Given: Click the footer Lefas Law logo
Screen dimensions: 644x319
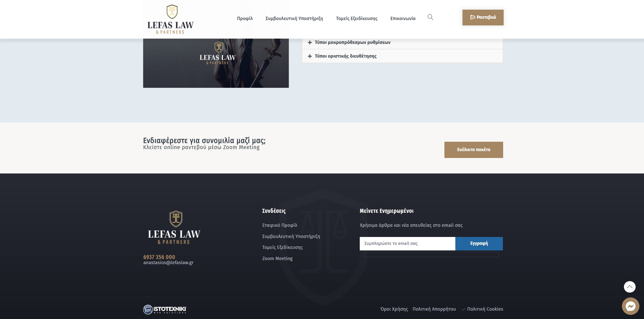Looking at the screenshot, I should click(x=174, y=227).
